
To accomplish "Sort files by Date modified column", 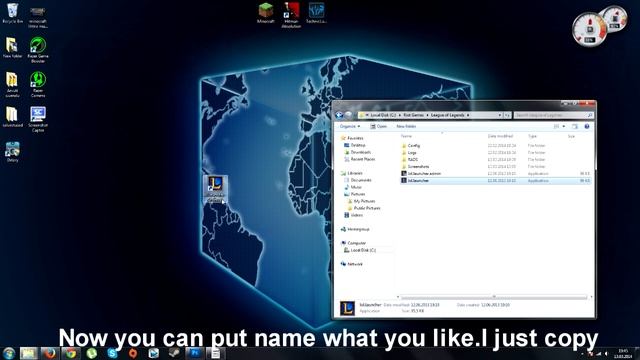I will [500, 136].
